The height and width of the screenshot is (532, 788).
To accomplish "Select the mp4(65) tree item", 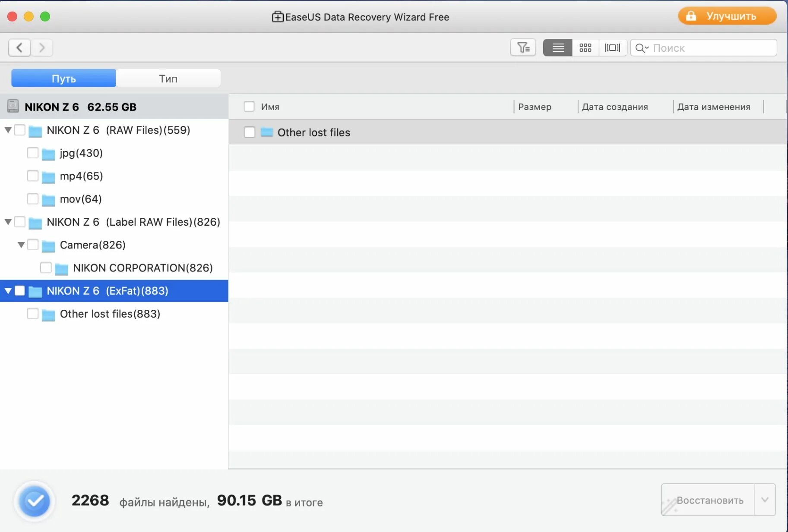I will [81, 176].
